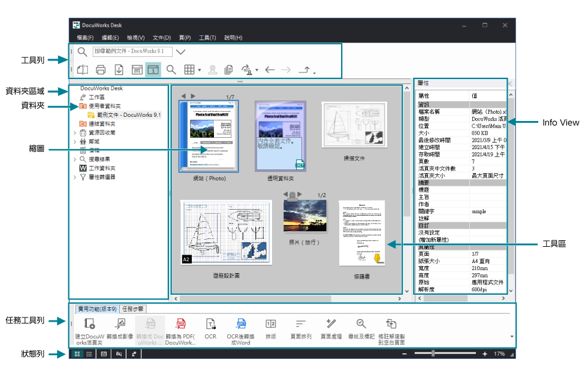Click the rotate 90° stamp icon
The width and height of the screenshot is (588, 378).
click(246, 69)
